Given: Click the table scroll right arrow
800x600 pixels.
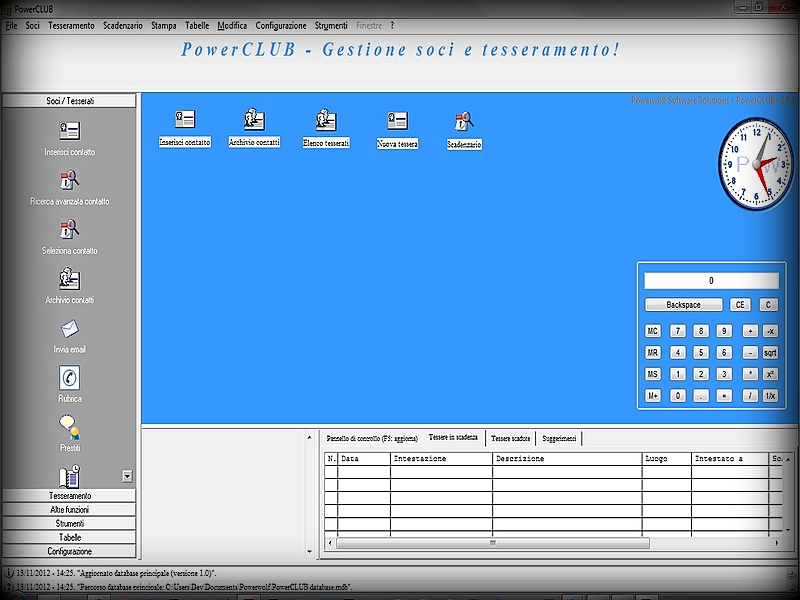Looking at the screenshot, I should (777, 543).
